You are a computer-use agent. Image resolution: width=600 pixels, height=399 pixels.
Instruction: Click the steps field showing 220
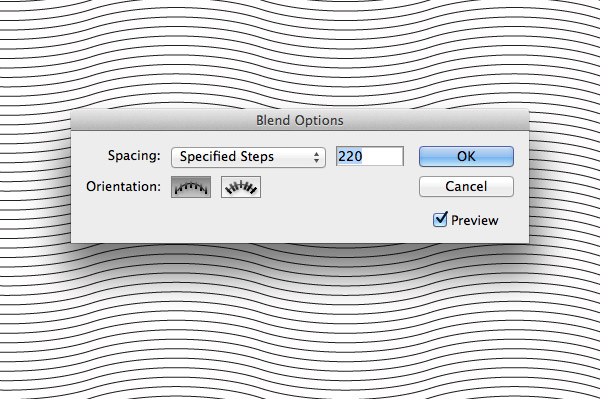click(370, 156)
